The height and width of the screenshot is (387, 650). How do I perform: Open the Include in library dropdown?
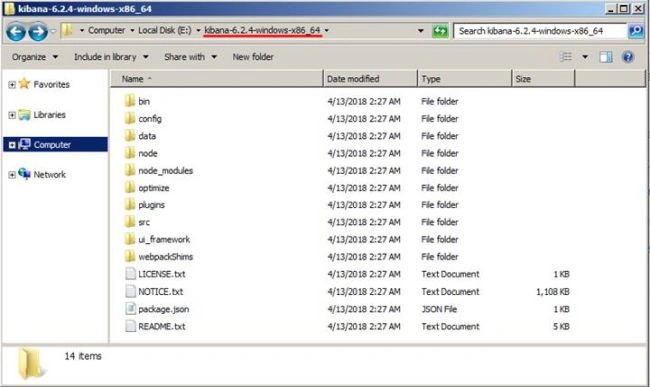pos(111,57)
